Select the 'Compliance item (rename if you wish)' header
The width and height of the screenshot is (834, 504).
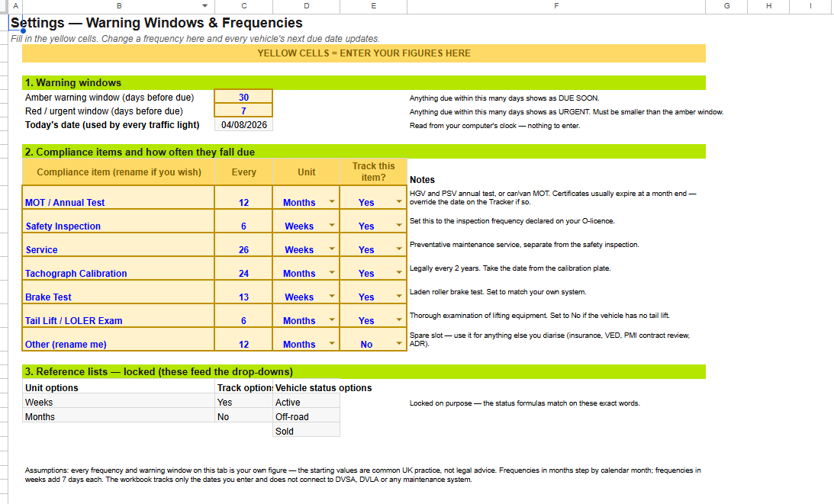pyautogui.click(x=118, y=172)
